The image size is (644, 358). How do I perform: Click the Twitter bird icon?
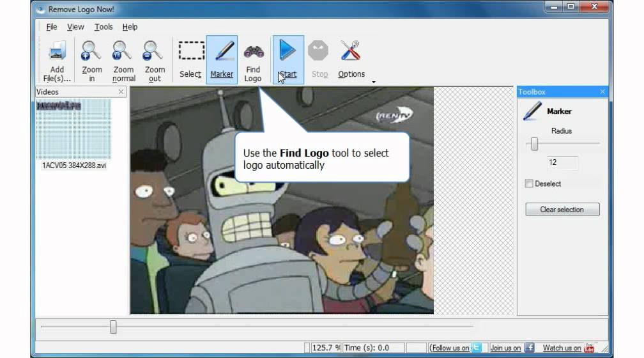[477, 348]
